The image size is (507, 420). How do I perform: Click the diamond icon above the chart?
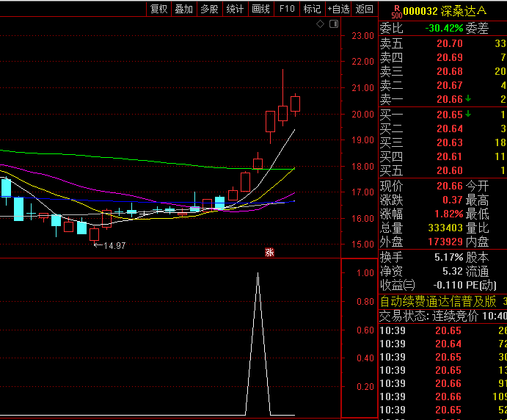click(x=321, y=24)
